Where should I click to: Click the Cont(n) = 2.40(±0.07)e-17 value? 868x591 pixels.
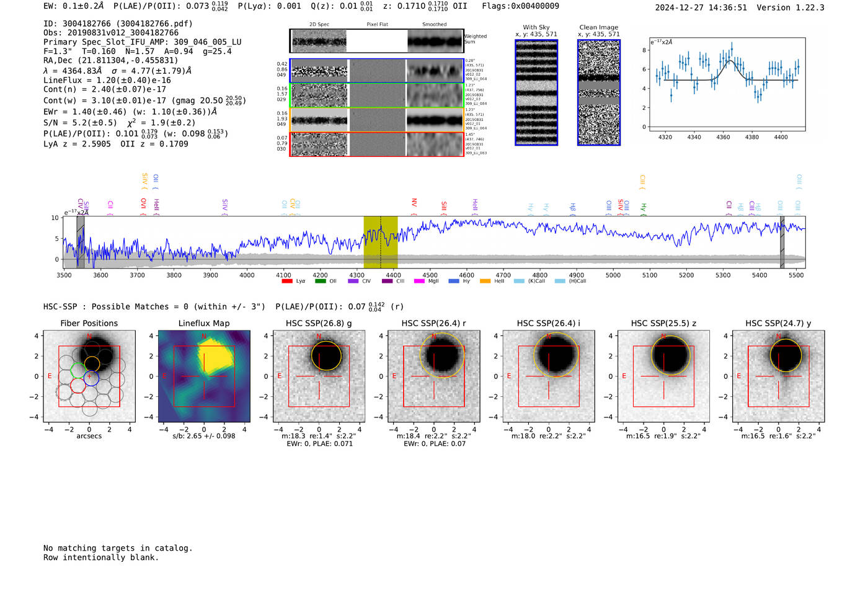(x=105, y=89)
